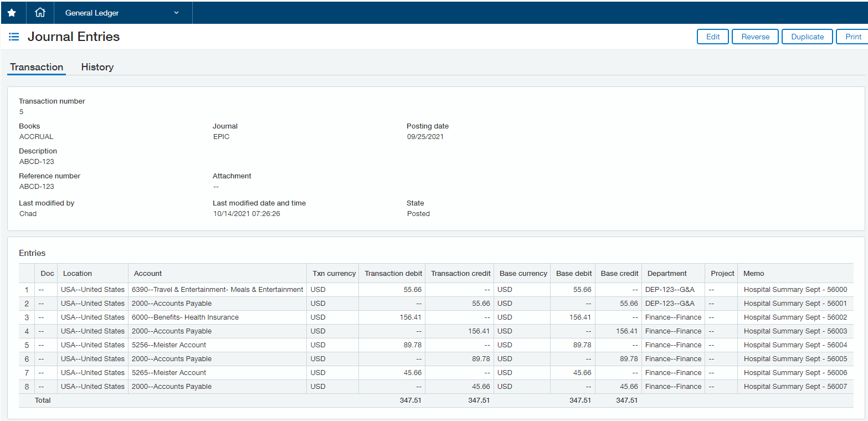
Task: Select row 1 Travel & Entertainment account cell
Action: point(217,290)
